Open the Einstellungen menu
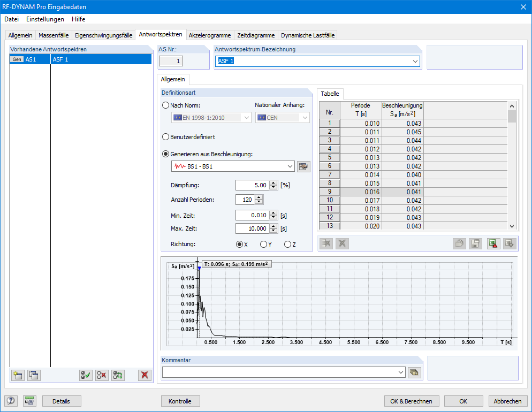Screen dimensions: 532x412 point(45,19)
